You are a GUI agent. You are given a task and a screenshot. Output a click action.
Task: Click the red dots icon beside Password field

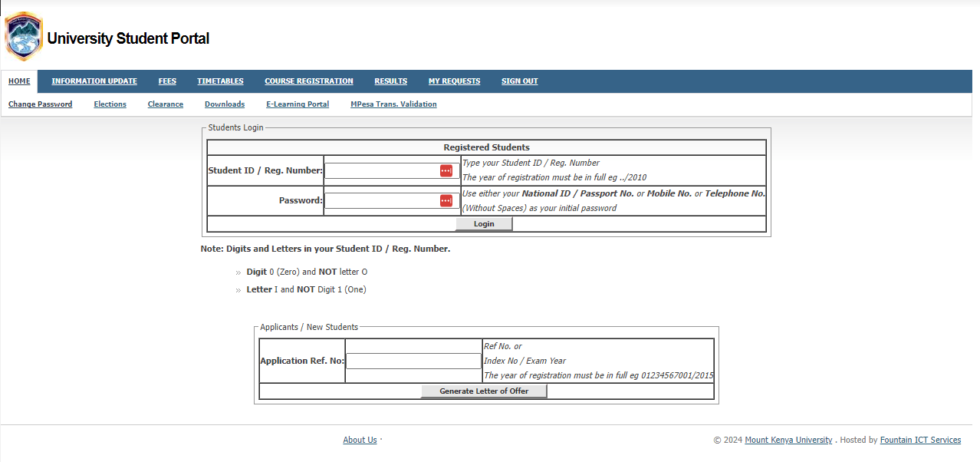coord(446,200)
